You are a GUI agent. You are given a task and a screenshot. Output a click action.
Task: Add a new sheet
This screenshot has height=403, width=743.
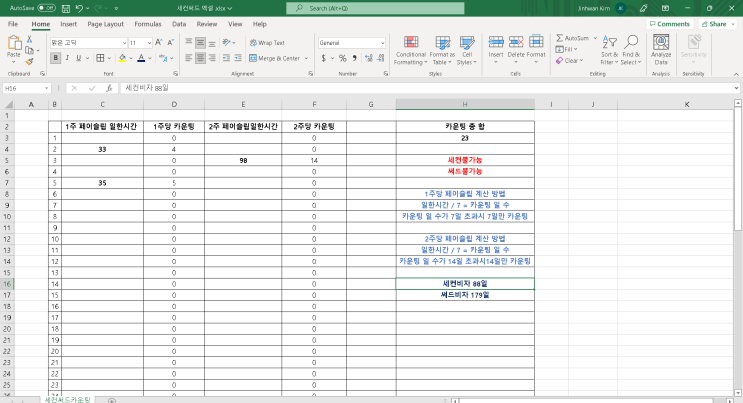point(112,400)
